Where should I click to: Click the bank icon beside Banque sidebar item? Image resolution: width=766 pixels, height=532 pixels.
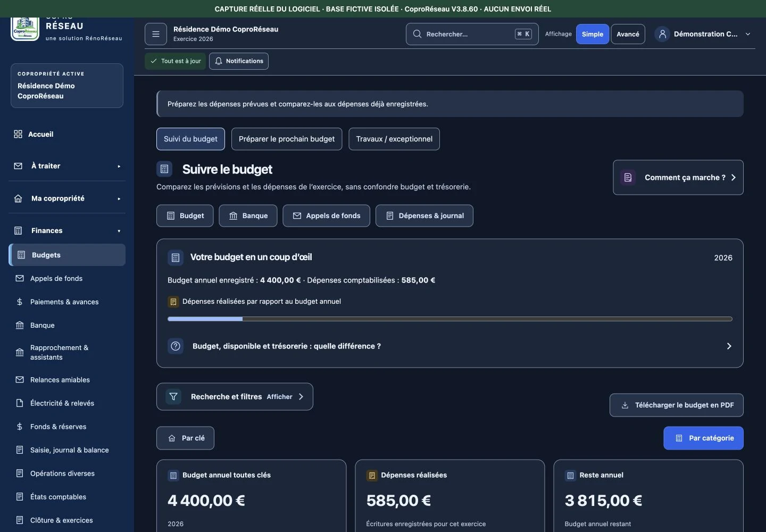[x=20, y=325]
